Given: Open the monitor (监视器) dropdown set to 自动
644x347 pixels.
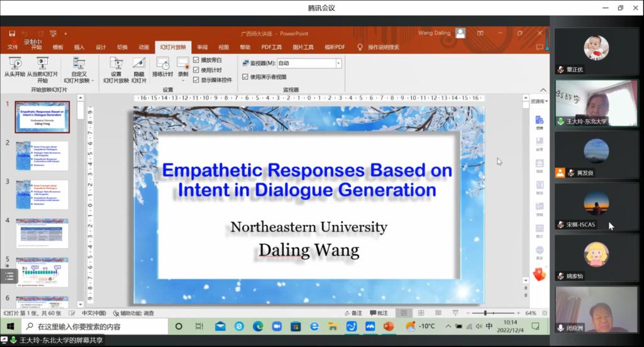Looking at the screenshot, I should tap(338, 63).
